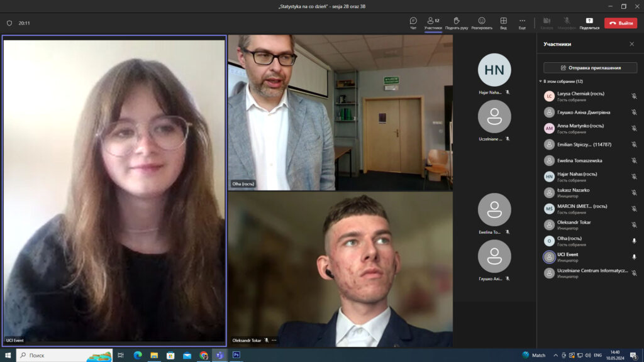Viewport: 644px width, 362px height.
Task: Open the Reactions (Реагировать) menu
Action: (482, 23)
